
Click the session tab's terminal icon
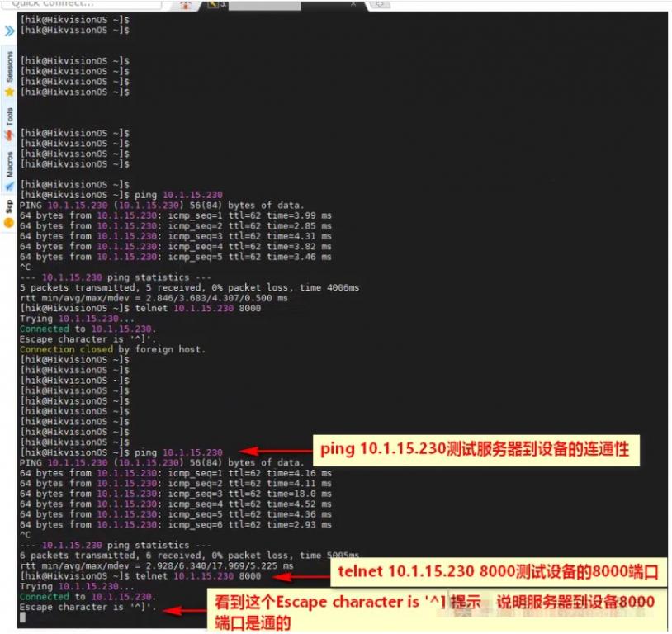coord(213,5)
